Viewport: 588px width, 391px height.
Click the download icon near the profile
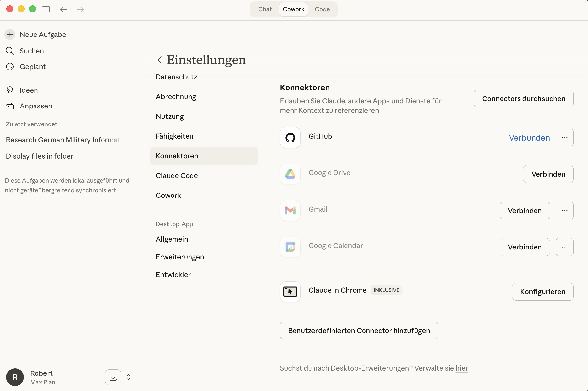coord(113,377)
